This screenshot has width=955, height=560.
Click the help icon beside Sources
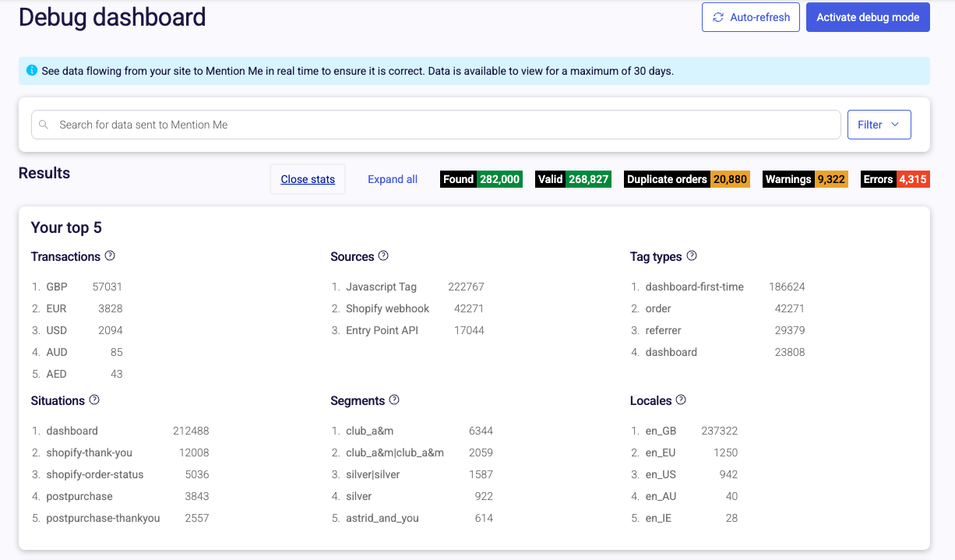[x=383, y=256]
